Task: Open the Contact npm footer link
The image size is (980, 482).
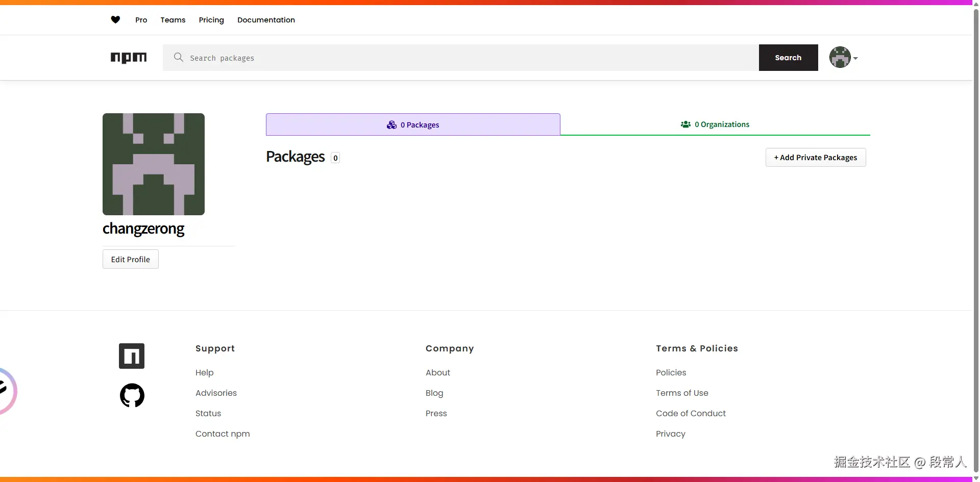Action: point(223,434)
